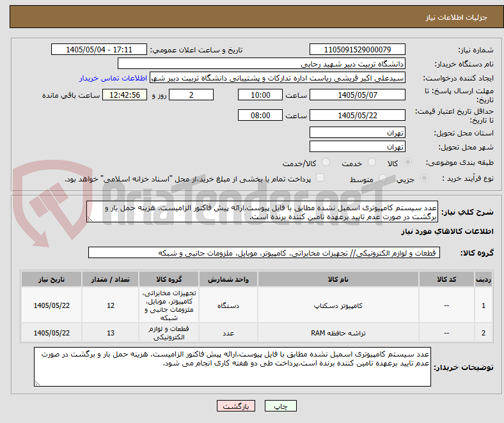Select the کالا radio button
Viewport: 504px width, 423px height.
coord(407,162)
